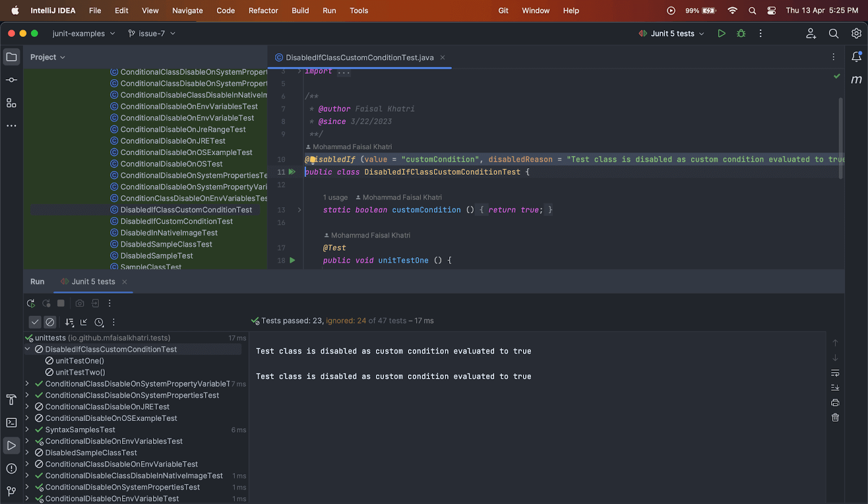Screen dimensions: 868x504
Task: Toggle soft-wrap in the console output
Action: (835, 373)
